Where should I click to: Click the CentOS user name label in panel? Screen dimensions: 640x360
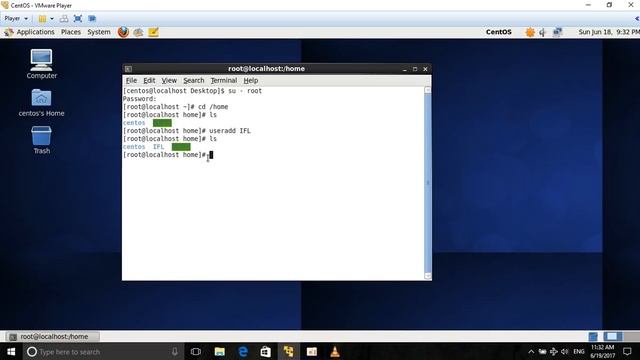coord(498,32)
